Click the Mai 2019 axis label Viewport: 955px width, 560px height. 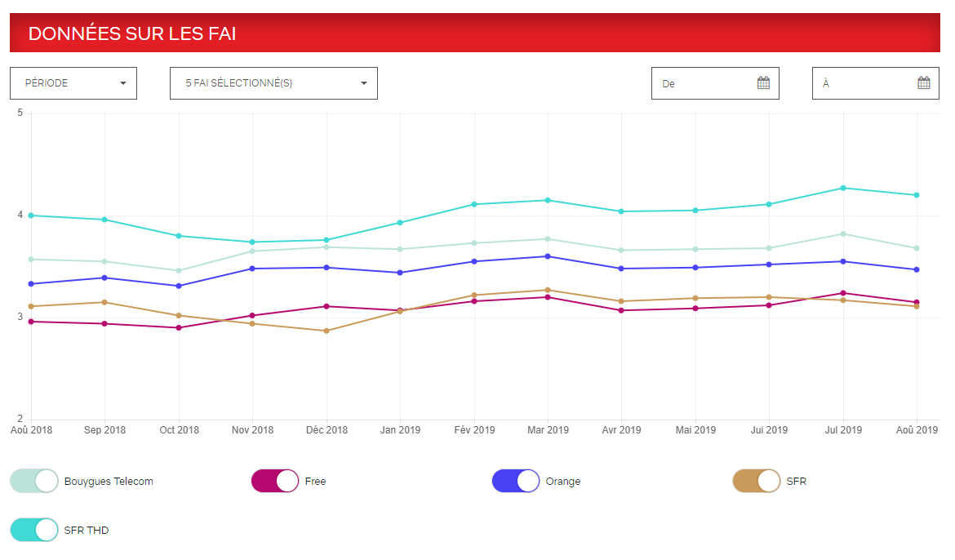pos(695,430)
